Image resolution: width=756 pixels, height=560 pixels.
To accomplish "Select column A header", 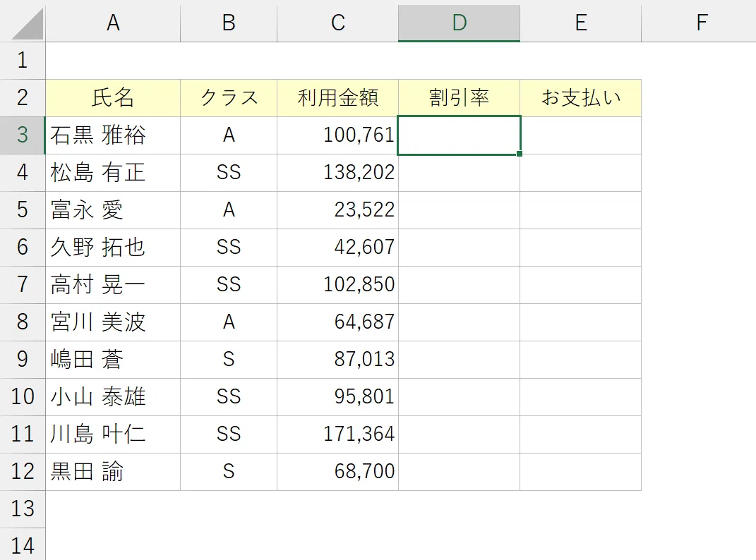I will pos(113,22).
